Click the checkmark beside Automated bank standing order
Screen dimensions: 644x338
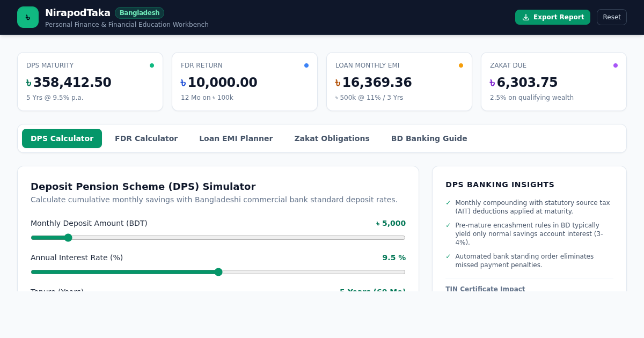tap(448, 256)
